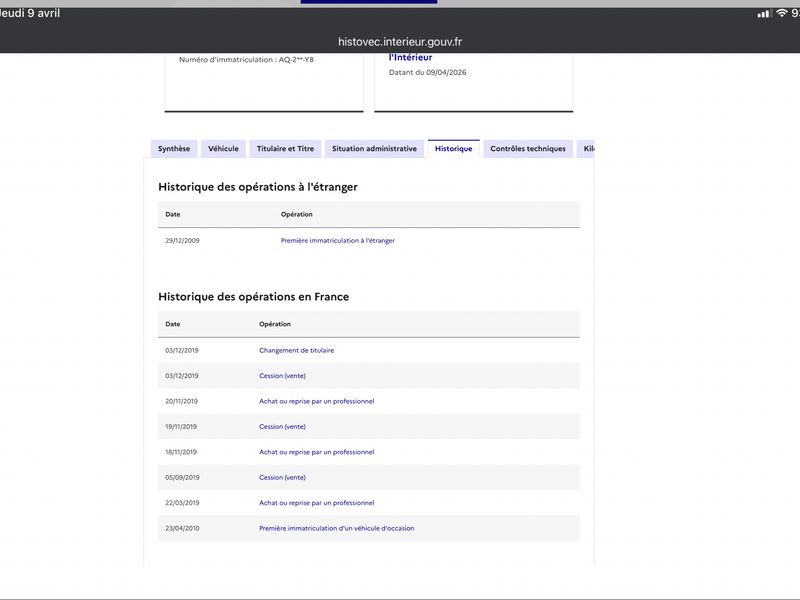800x600 pixels.
Task: Click Numéro d'immatriculation AQ-2**-YB text
Action: (x=246, y=60)
